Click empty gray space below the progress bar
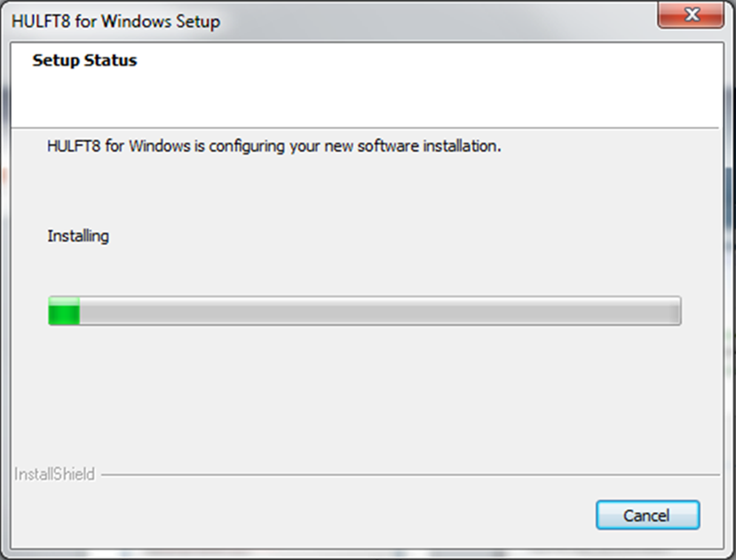This screenshot has height=560, width=736. [x=364, y=390]
